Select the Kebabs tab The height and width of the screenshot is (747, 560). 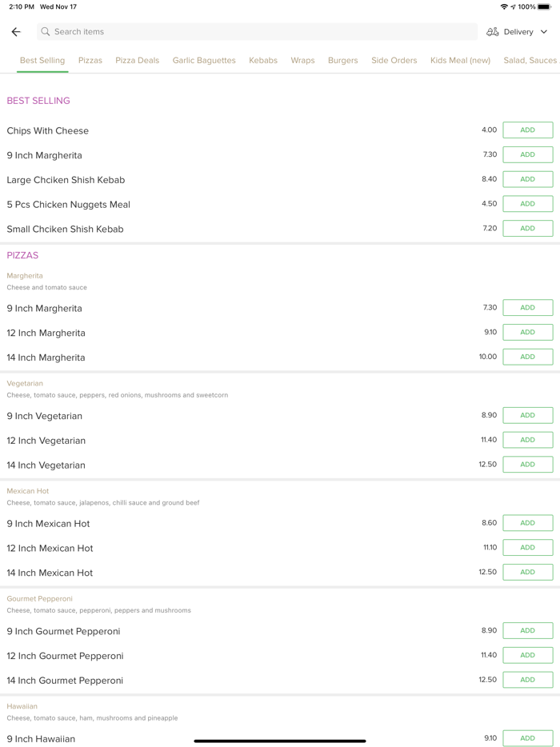(263, 61)
